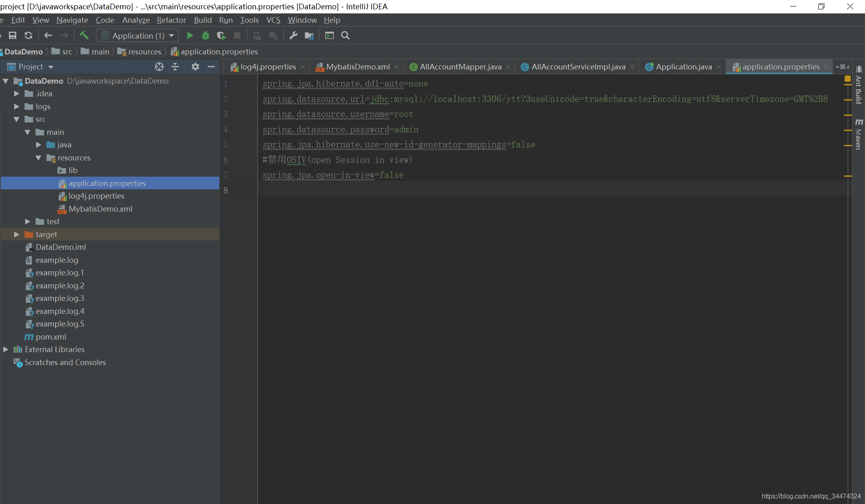Build project with the hammer icon
The width and height of the screenshot is (865, 504).
[84, 36]
